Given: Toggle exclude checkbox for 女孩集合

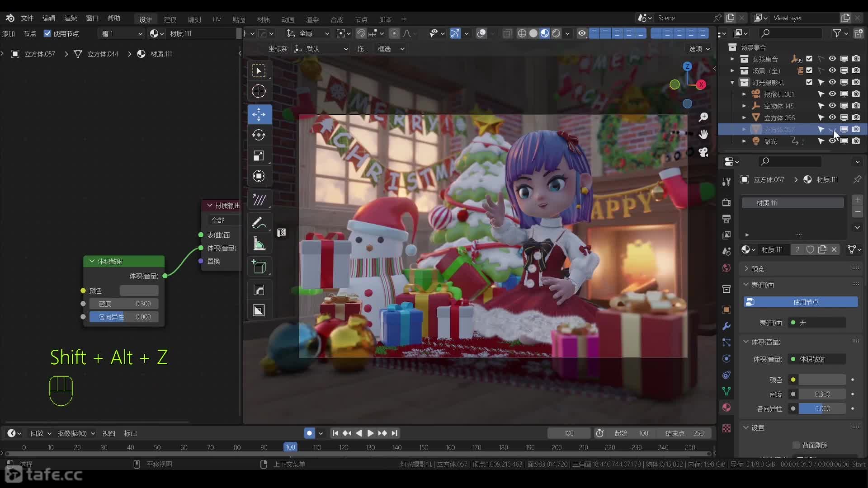Looking at the screenshot, I should click(809, 59).
